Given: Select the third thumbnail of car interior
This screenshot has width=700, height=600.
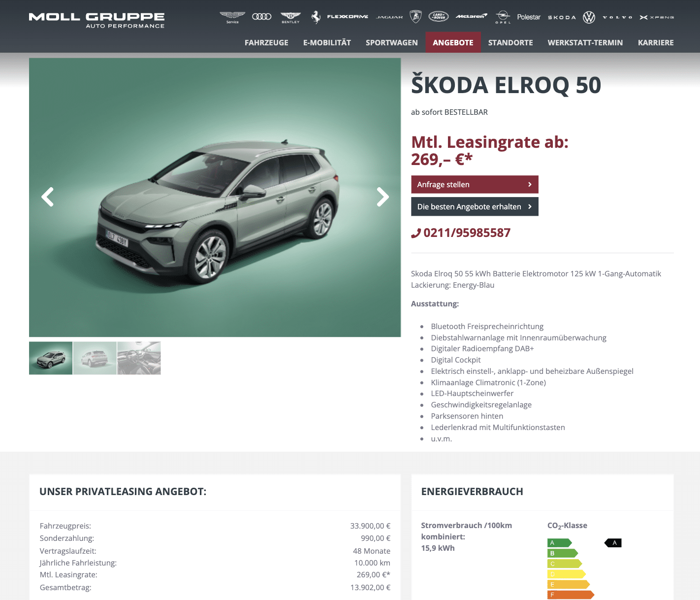Looking at the screenshot, I should coord(139,358).
